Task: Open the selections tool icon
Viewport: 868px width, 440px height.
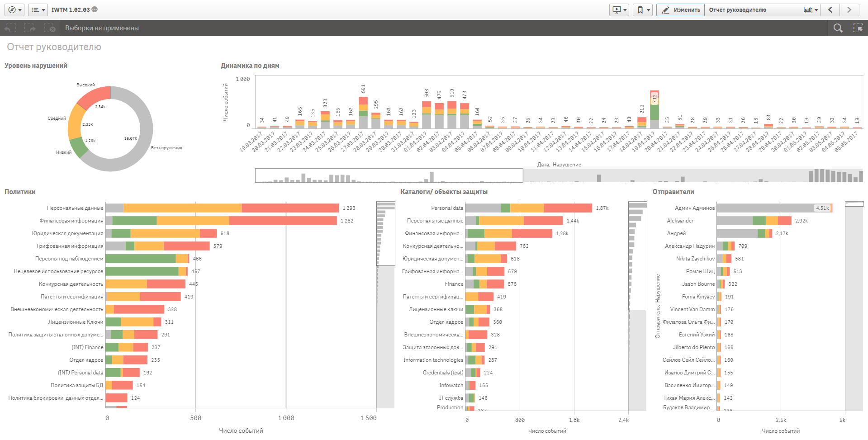Action: 858,28
